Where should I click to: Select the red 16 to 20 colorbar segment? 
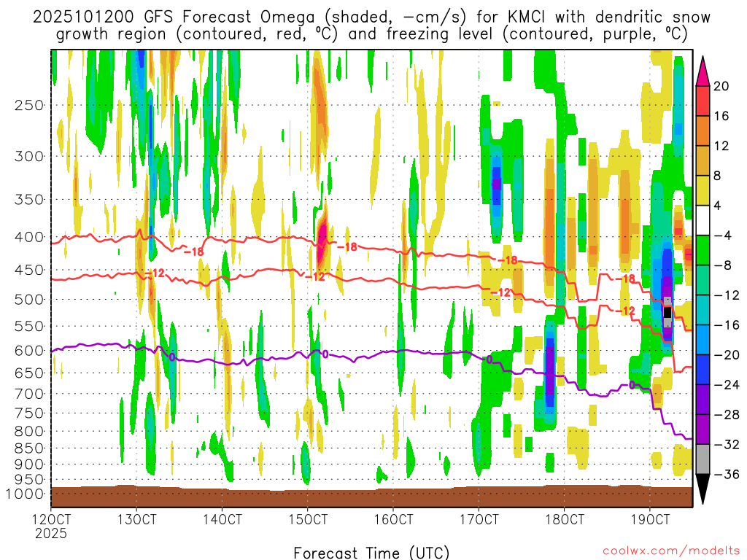[703, 101]
